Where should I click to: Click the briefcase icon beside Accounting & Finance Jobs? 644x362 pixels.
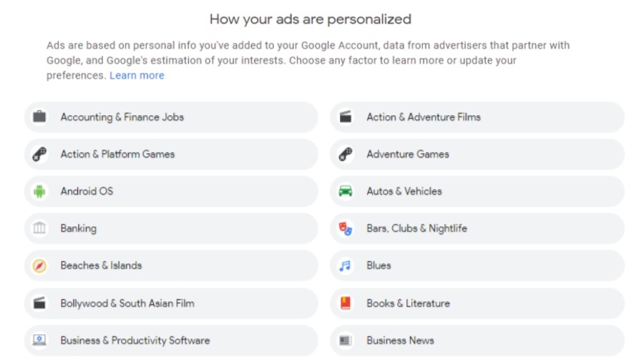(39, 117)
